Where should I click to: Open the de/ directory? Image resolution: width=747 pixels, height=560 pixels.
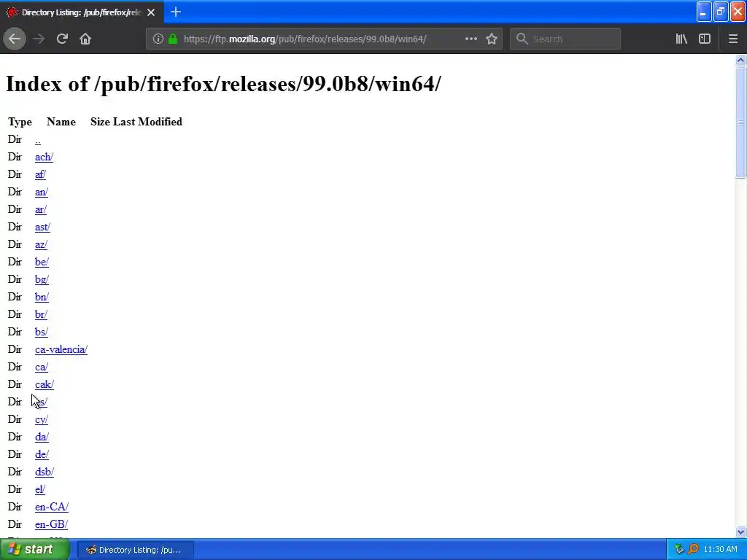[x=42, y=455]
